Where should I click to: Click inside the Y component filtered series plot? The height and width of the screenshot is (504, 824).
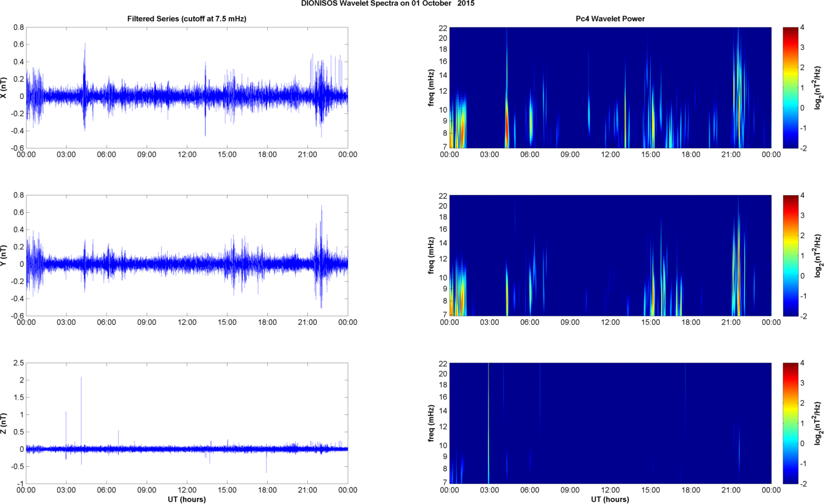click(x=187, y=255)
